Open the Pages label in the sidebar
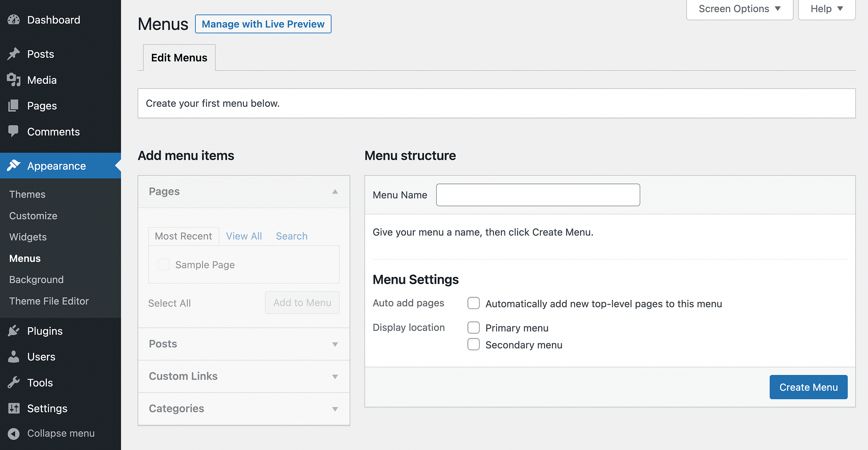 point(42,105)
